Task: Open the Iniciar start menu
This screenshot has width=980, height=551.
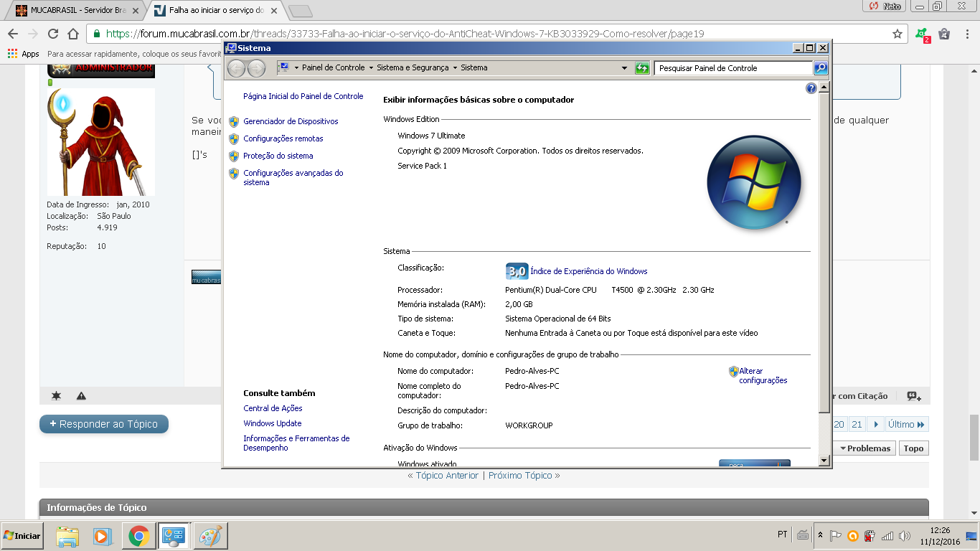Action: point(22,536)
